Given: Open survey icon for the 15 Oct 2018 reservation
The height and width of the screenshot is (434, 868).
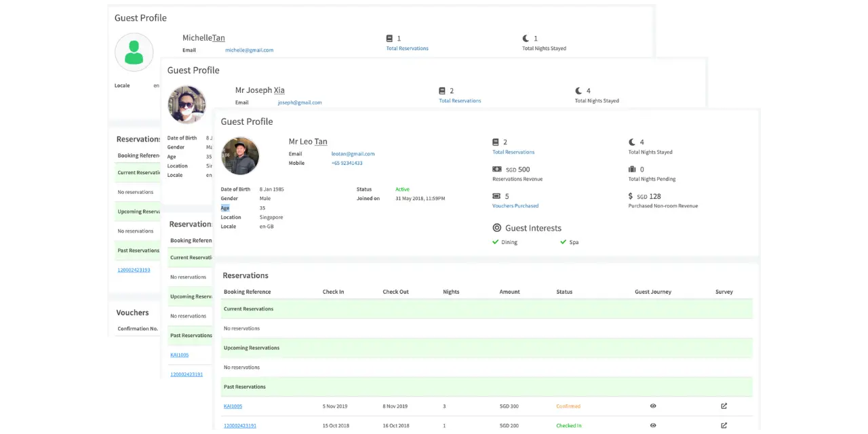Looking at the screenshot, I should tap(724, 426).
